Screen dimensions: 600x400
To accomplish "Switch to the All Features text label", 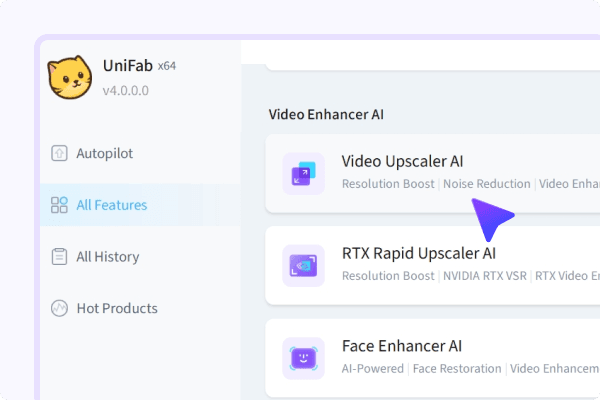I will tap(111, 205).
